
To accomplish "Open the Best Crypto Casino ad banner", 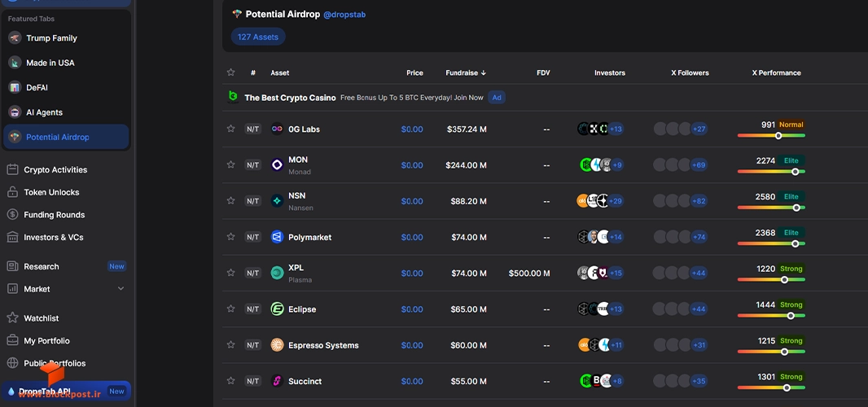I will coord(366,98).
